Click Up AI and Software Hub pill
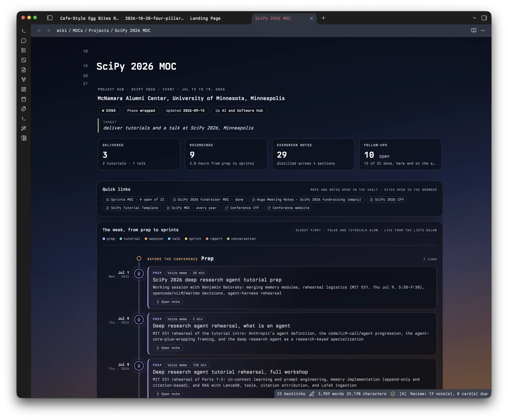 coord(239,111)
